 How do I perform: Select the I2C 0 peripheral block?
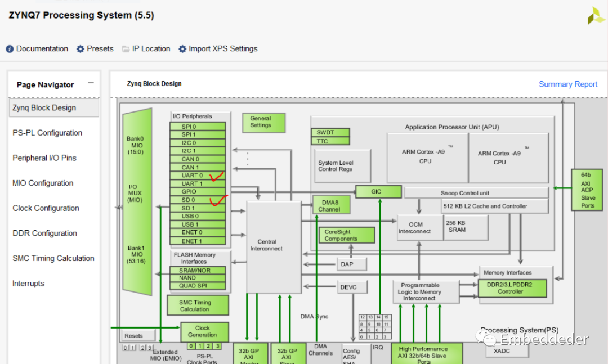(198, 143)
